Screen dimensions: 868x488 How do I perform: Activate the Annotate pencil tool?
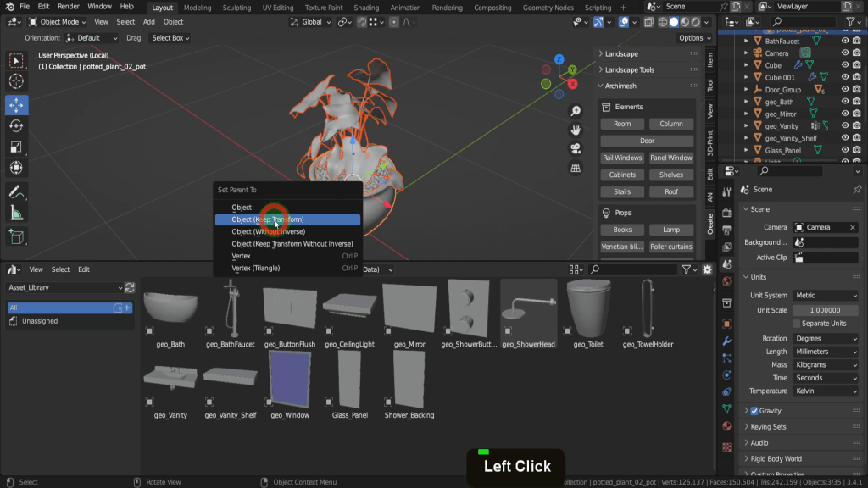(16, 191)
